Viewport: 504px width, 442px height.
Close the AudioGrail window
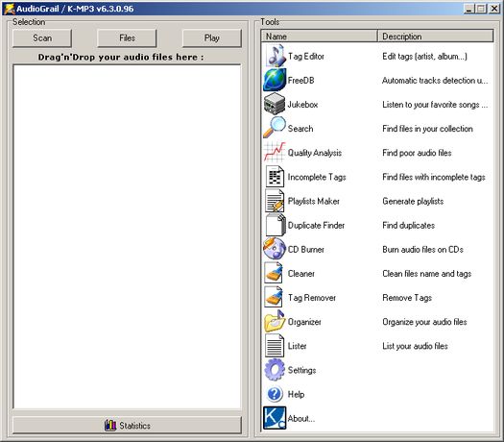pos(493,9)
